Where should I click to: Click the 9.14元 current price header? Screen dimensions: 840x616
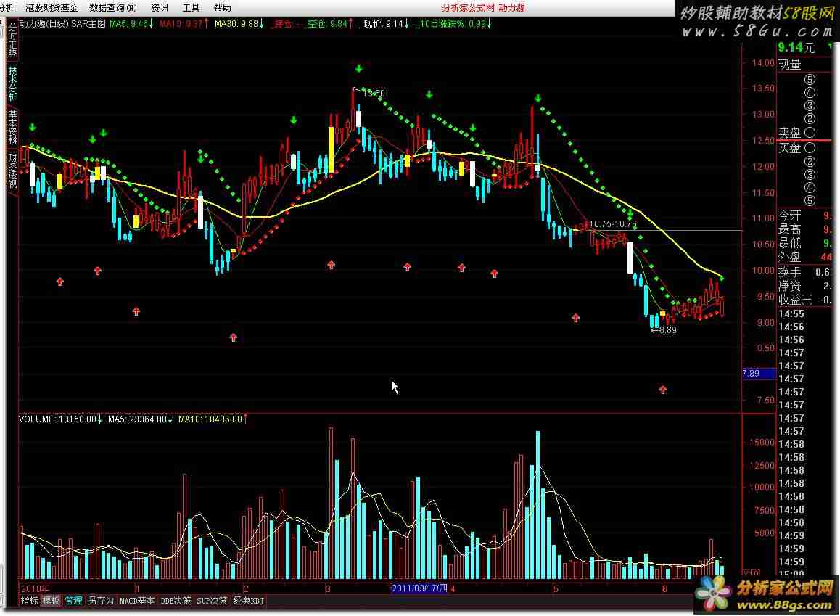pyautogui.click(x=796, y=48)
